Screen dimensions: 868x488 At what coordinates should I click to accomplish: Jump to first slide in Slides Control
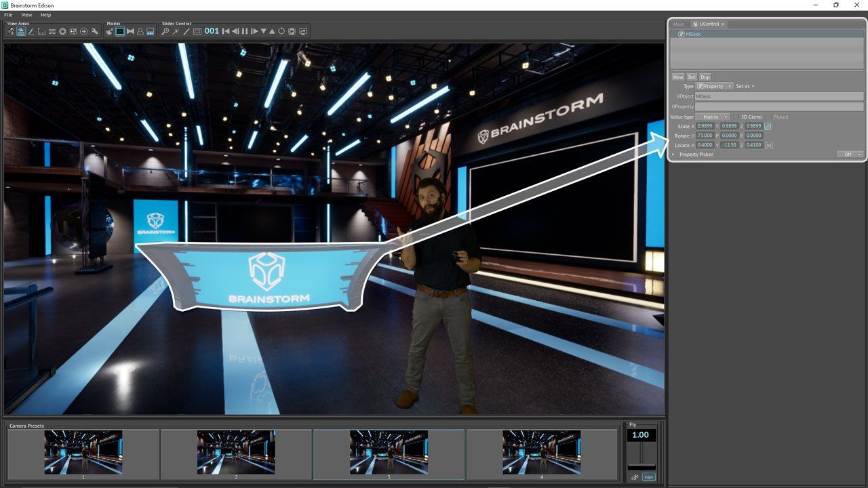tap(226, 31)
